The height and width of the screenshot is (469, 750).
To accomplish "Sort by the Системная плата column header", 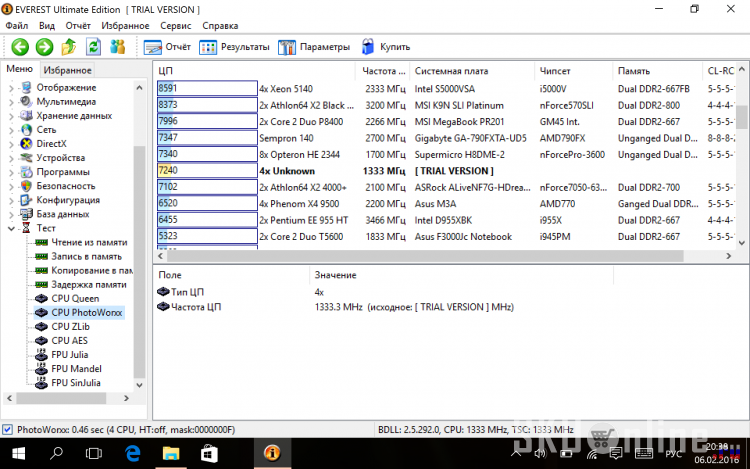I will pyautogui.click(x=472, y=71).
